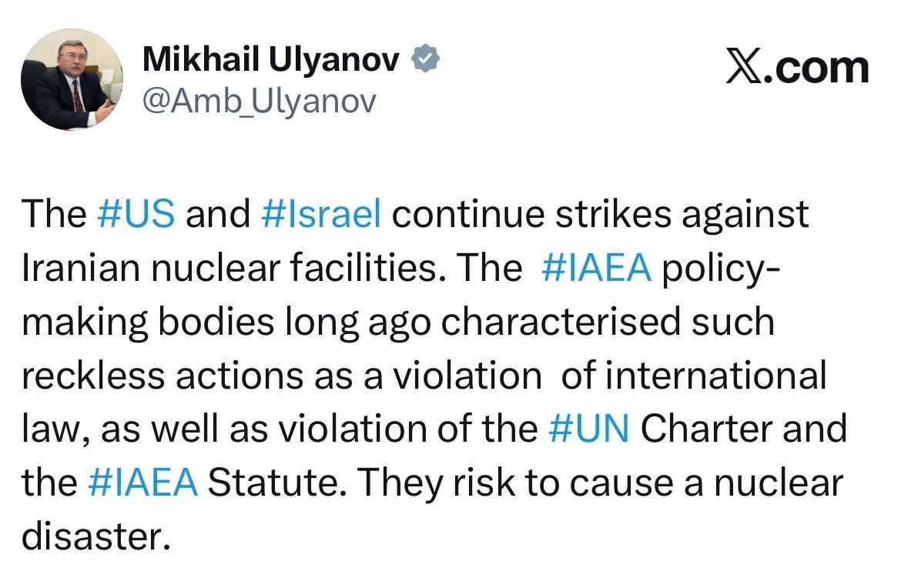908x588 pixels.
Task: Open the Mikhail Ulyanov display name
Action: 271,59
